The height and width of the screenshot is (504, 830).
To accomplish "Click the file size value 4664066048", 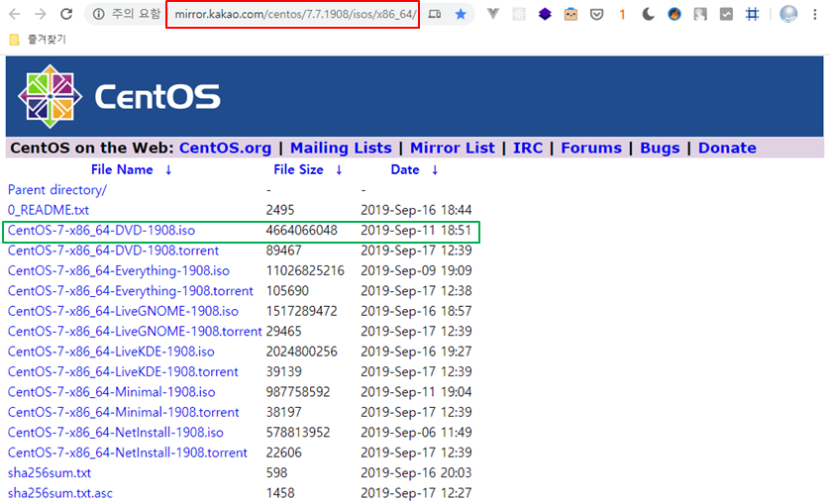I will (x=301, y=231).
